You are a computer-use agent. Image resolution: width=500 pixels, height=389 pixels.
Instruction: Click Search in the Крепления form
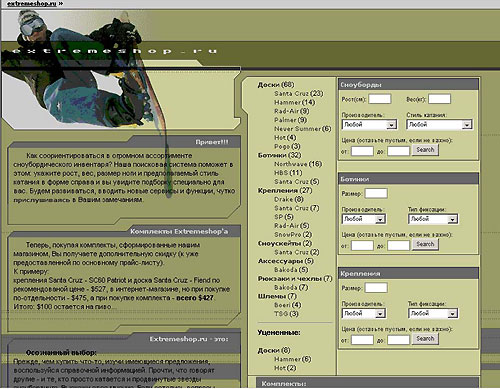tap(425, 339)
